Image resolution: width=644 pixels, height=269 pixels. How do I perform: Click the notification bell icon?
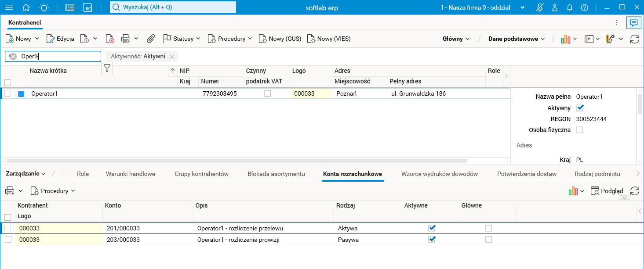tap(570, 7)
